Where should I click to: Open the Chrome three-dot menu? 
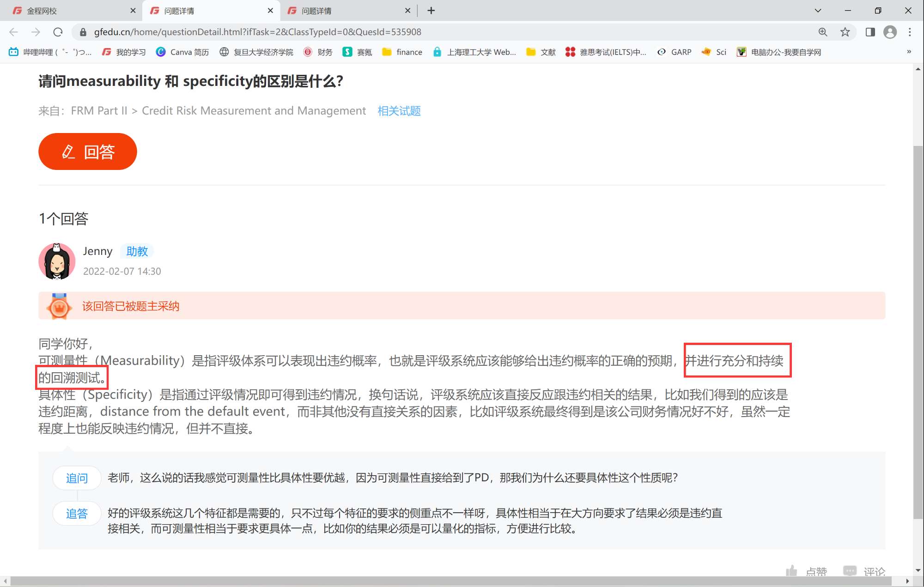pyautogui.click(x=910, y=32)
